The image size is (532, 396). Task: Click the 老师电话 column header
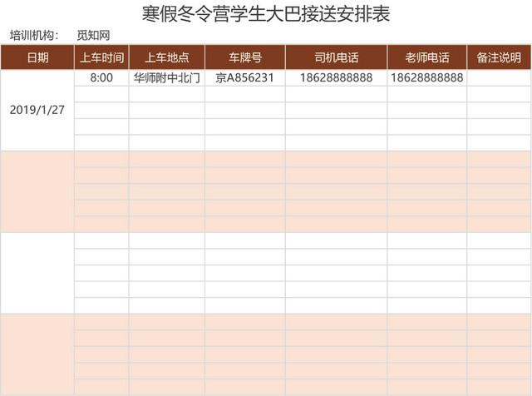(x=427, y=57)
